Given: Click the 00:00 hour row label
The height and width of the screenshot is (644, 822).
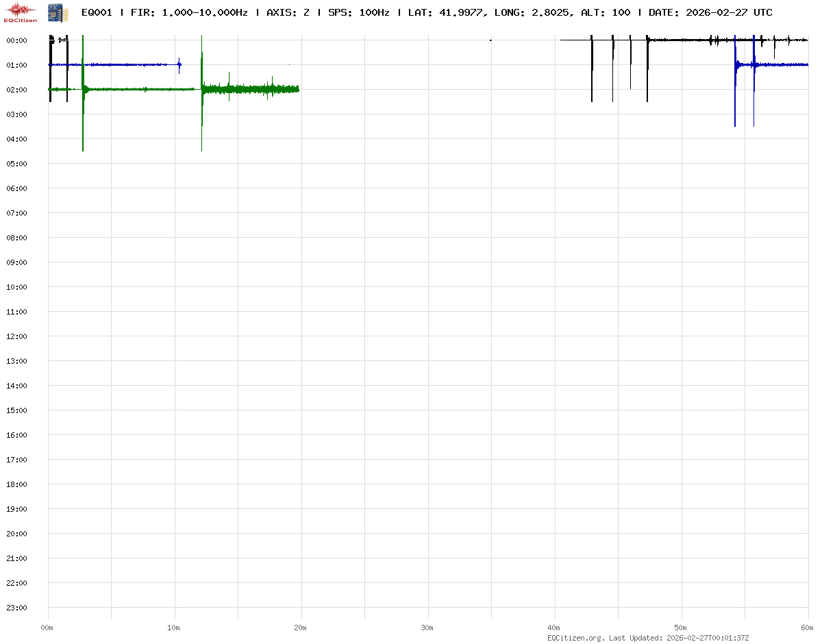Looking at the screenshot, I should [x=16, y=40].
